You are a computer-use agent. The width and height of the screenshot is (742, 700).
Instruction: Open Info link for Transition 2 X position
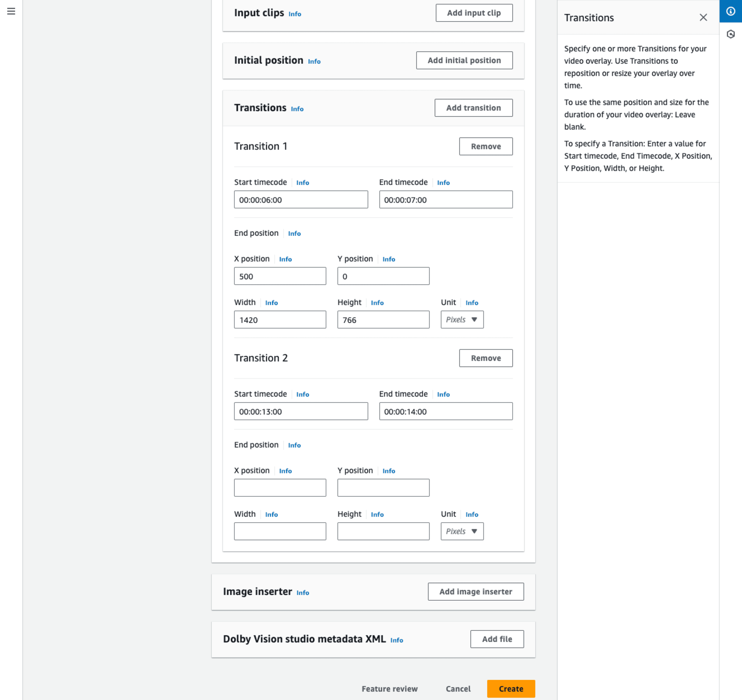point(286,471)
